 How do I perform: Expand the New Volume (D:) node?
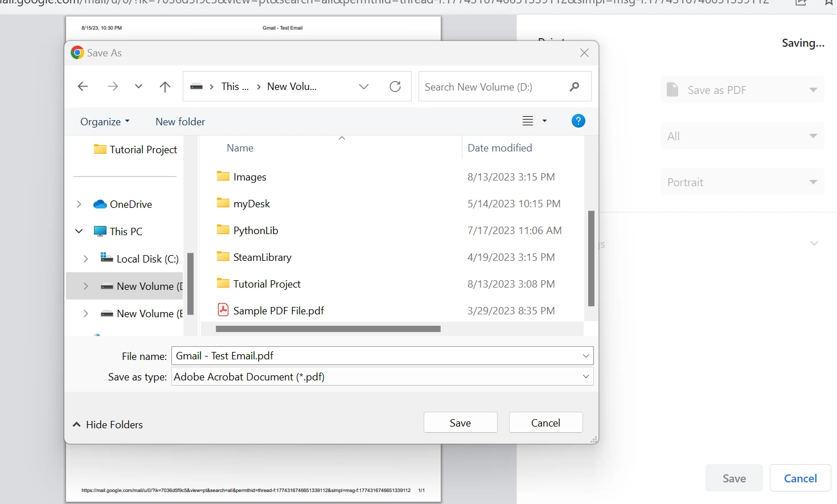point(85,286)
